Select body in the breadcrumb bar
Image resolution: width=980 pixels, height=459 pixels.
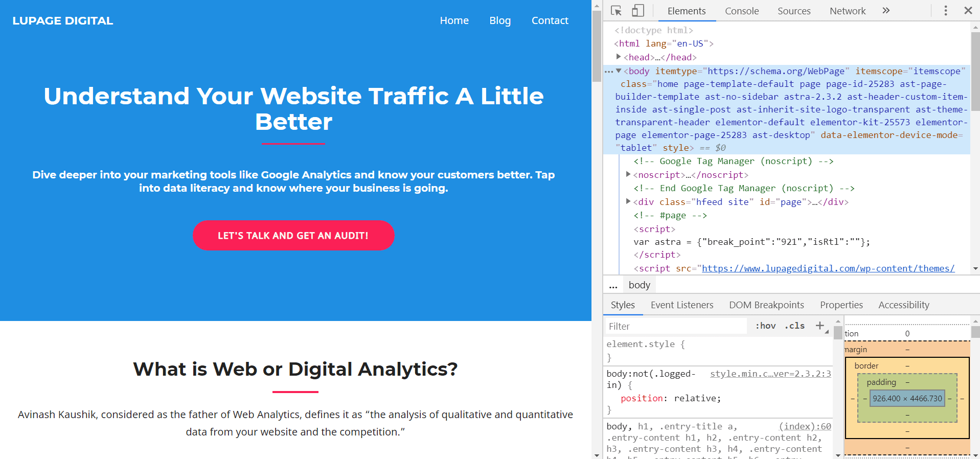[640, 285]
